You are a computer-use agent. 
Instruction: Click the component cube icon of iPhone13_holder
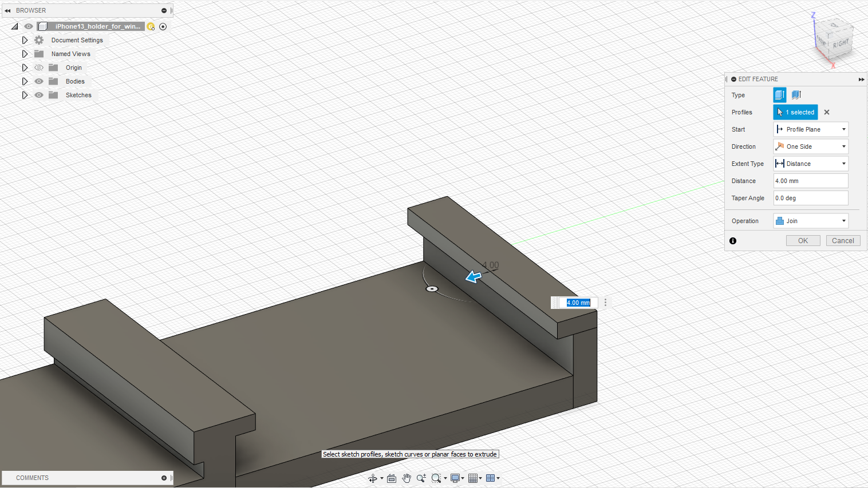tap(42, 26)
